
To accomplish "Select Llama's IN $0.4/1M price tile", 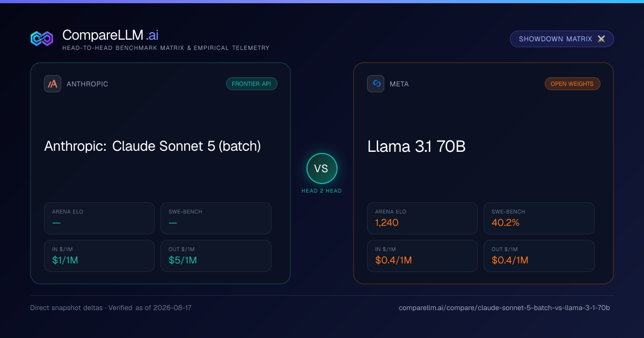I will (x=422, y=256).
